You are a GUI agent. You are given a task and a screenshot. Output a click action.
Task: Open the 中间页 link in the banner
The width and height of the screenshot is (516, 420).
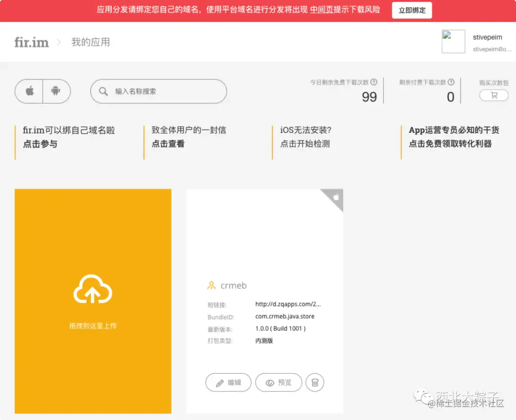point(322,10)
